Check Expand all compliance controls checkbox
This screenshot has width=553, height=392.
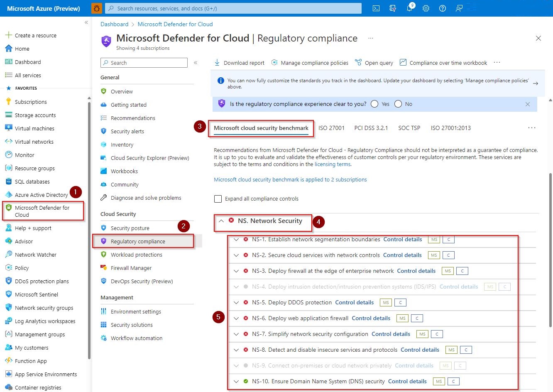point(218,199)
